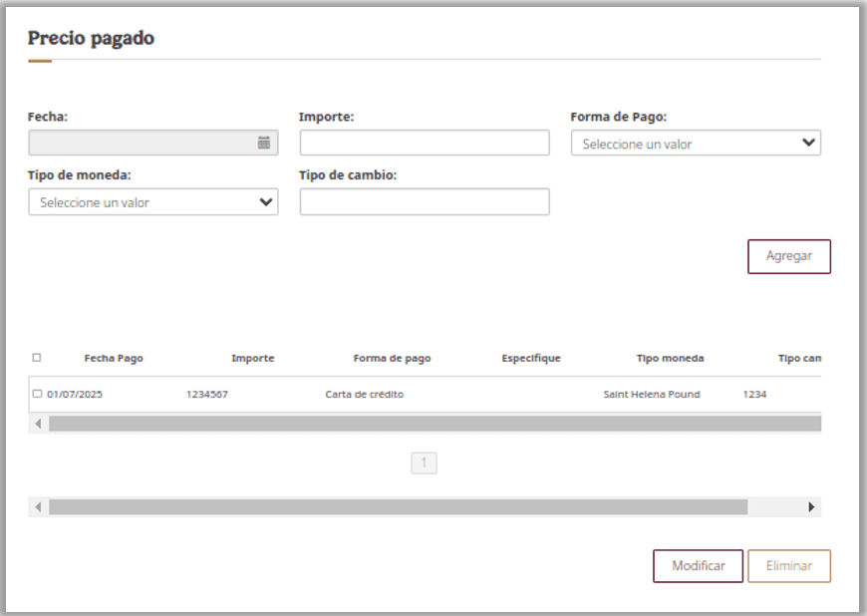This screenshot has height=616, width=867.
Task: Click the Importe column header
Action: click(253, 358)
